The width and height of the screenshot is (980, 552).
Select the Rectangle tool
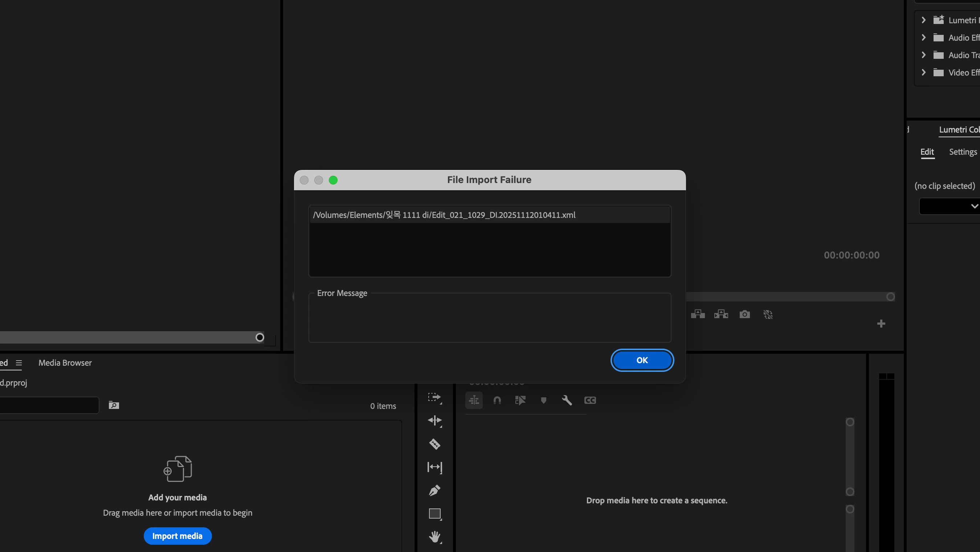tap(434, 514)
